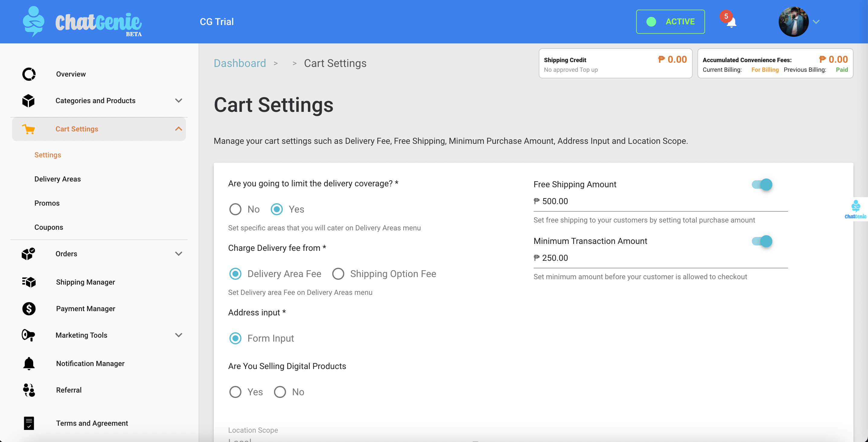
Task: Select No for limit delivery coverage
Action: pyautogui.click(x=235, y=209)
